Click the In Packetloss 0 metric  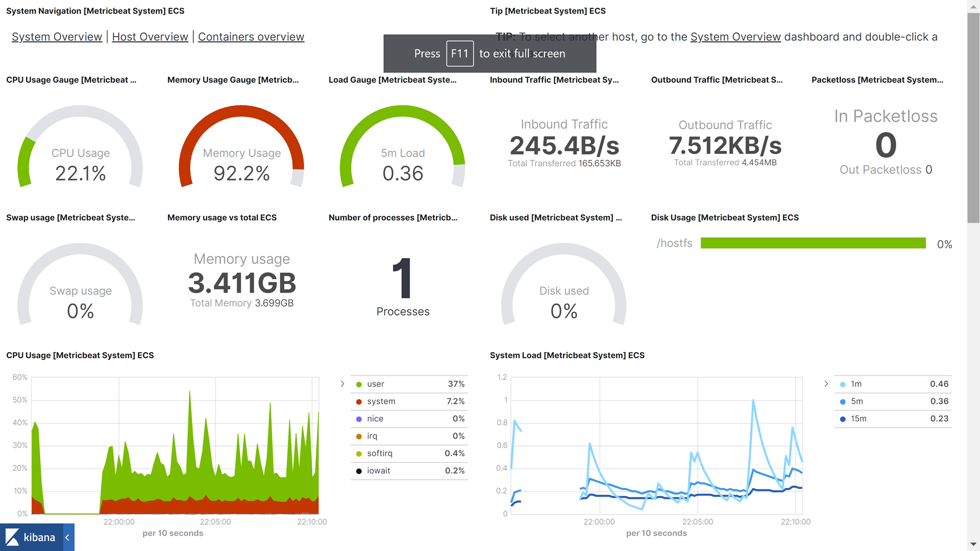pos(886,145)
